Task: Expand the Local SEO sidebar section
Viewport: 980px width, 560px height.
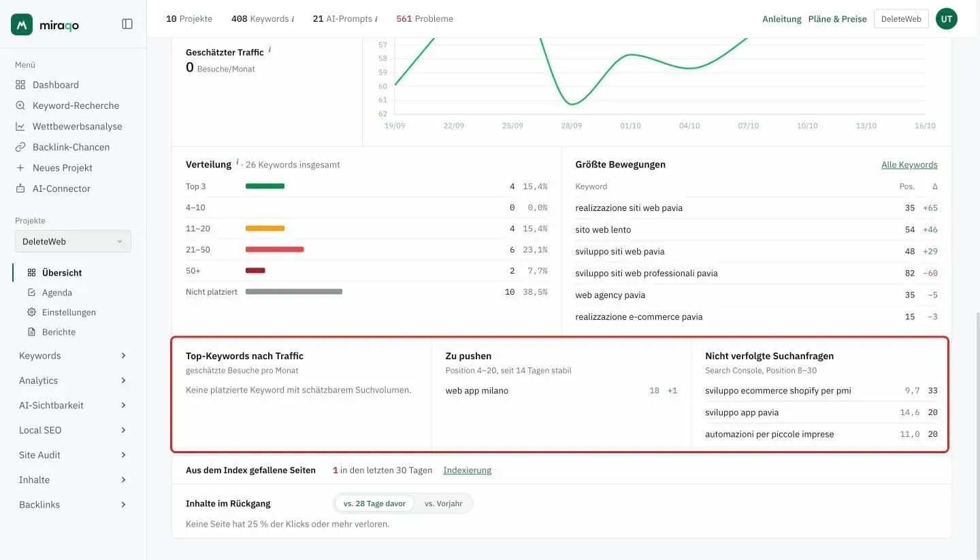Action: click(x=73, y=430)
